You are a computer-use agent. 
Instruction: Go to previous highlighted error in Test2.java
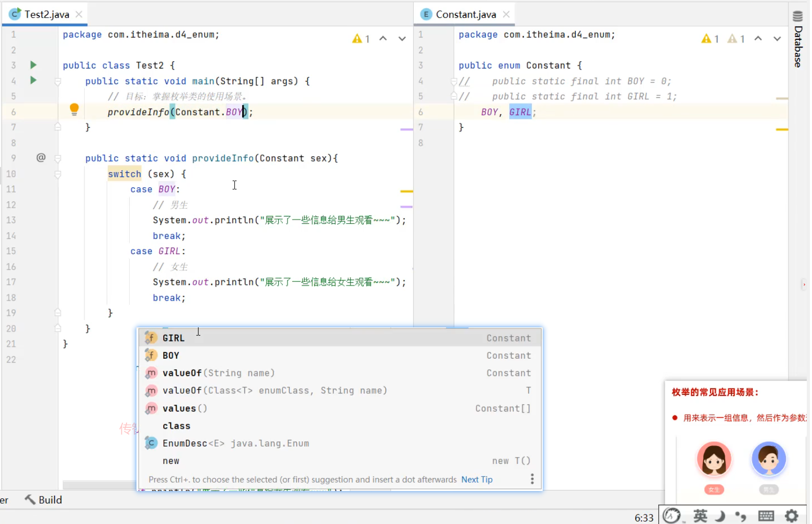383,39
